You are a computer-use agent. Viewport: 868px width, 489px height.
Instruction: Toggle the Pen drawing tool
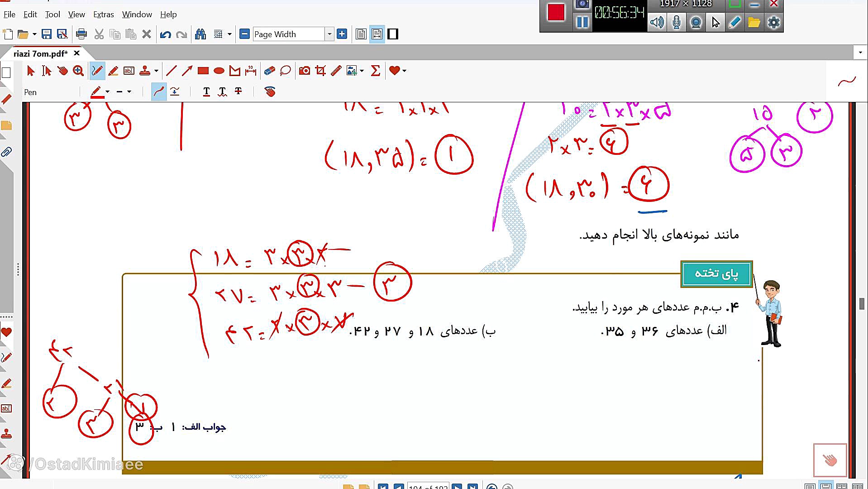pyautogui.click(x=97, y=71)
